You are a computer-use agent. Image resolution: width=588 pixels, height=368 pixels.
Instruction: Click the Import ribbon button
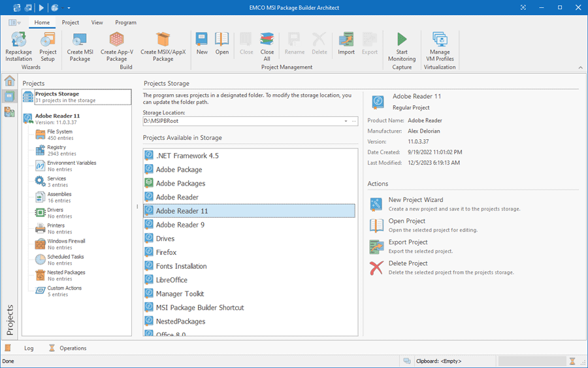pyautogui.click(x=346, y=44)
